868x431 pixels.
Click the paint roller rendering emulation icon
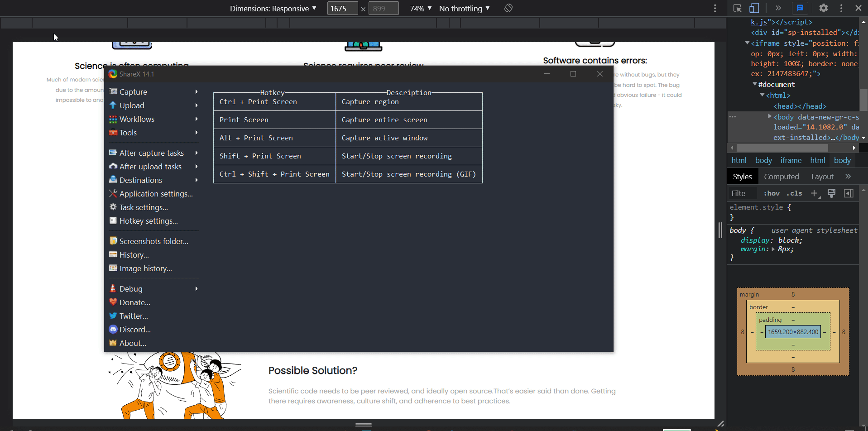(831, 193)
